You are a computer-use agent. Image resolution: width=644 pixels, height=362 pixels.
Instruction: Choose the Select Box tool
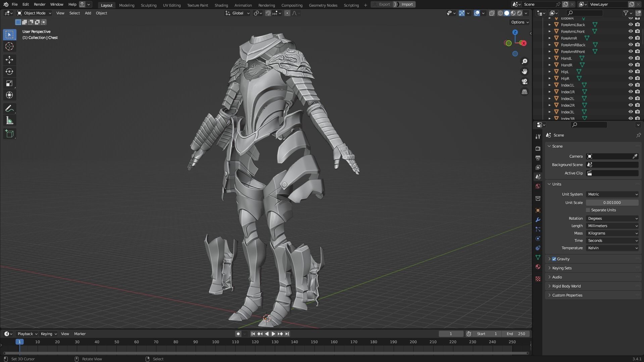[9, 35]
